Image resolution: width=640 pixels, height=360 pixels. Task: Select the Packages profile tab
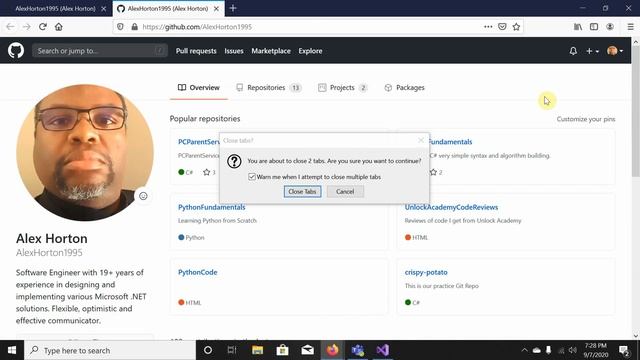pyautogui.click(x=404, y=88)
